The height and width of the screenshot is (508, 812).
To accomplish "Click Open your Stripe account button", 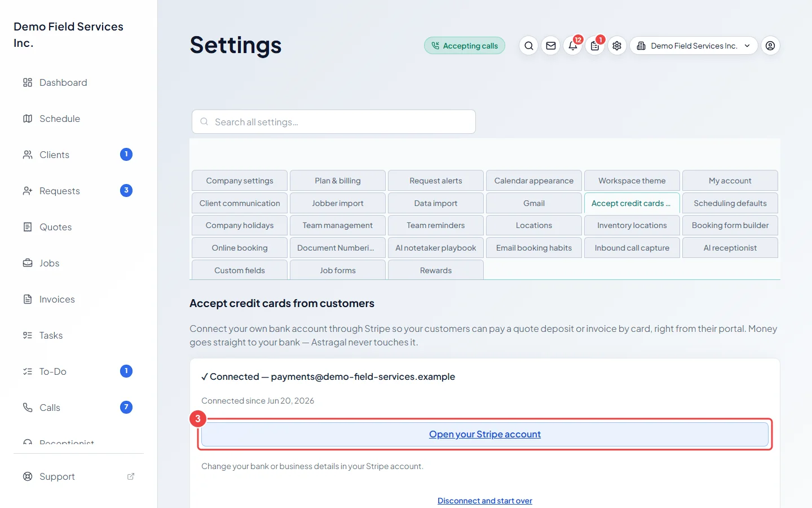I will click(485, 434).
